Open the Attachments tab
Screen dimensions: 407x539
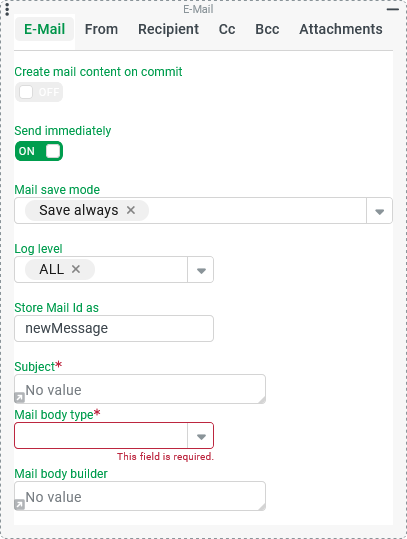[341, 29]
